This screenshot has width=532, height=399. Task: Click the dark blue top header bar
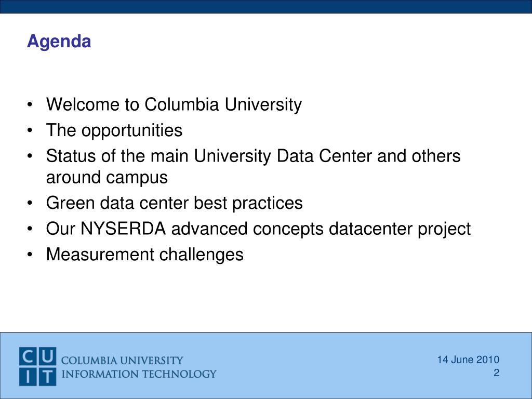[266, 6]
